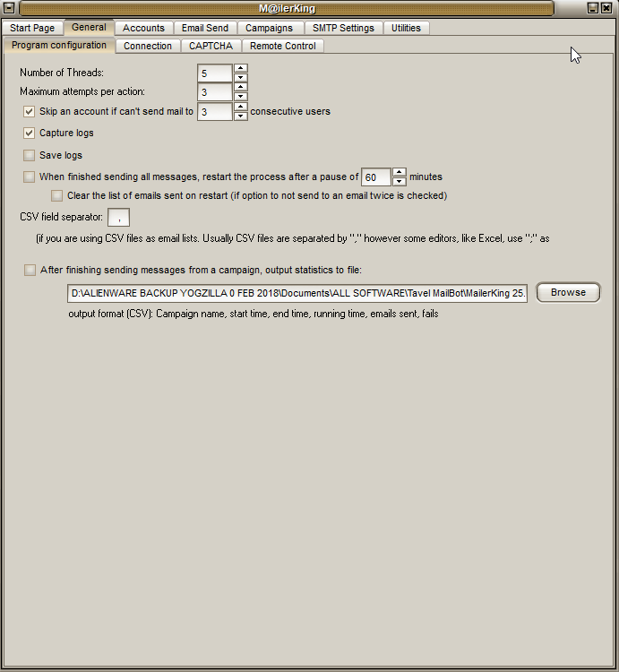Click the statistics output file path field

pos(297,293)
